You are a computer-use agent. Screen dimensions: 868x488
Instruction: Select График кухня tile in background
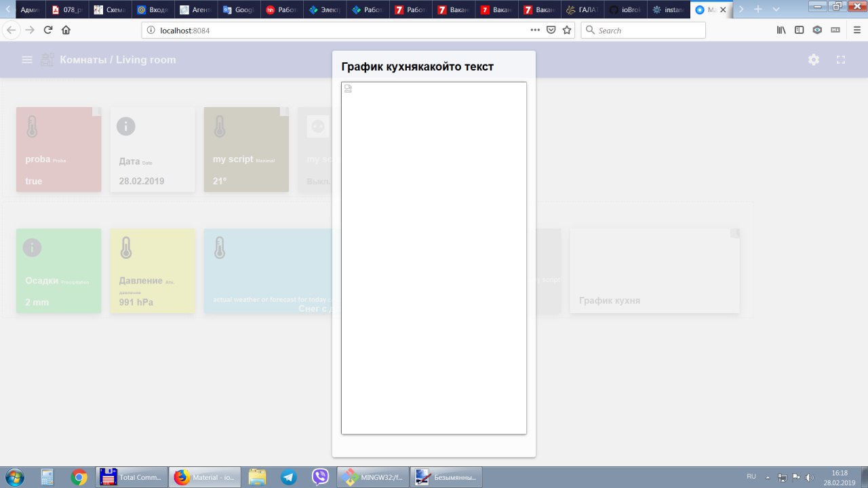pyautogui.click(x=654, y=271)
